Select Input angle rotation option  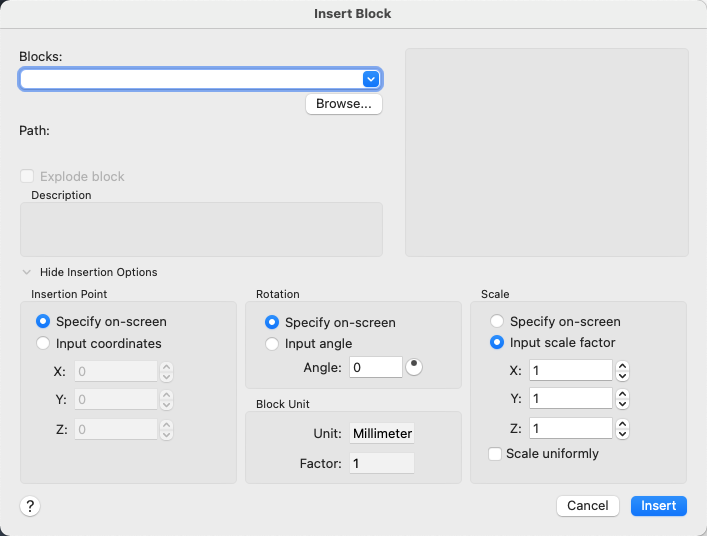coord(272,344)
